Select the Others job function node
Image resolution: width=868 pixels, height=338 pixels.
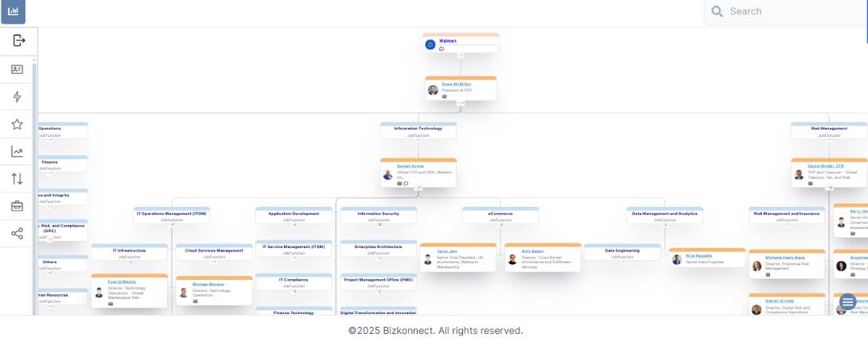63,264
